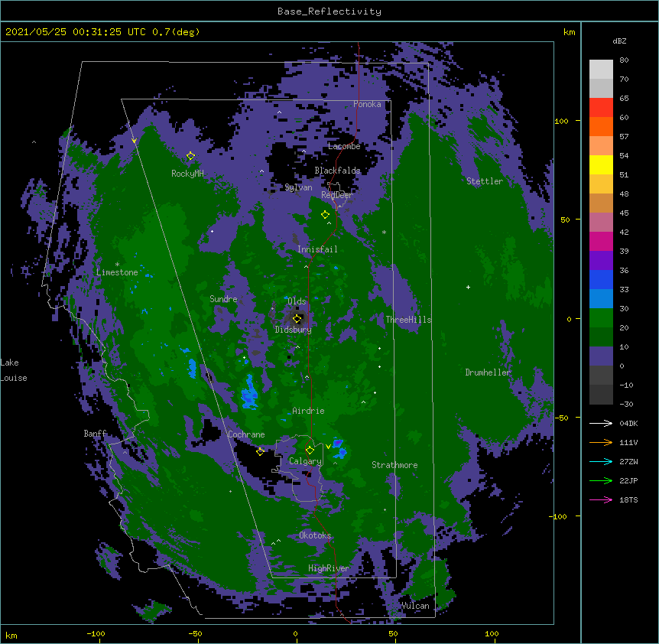Click the Banff label
The image size is (659, 644).
click(95, 434)
